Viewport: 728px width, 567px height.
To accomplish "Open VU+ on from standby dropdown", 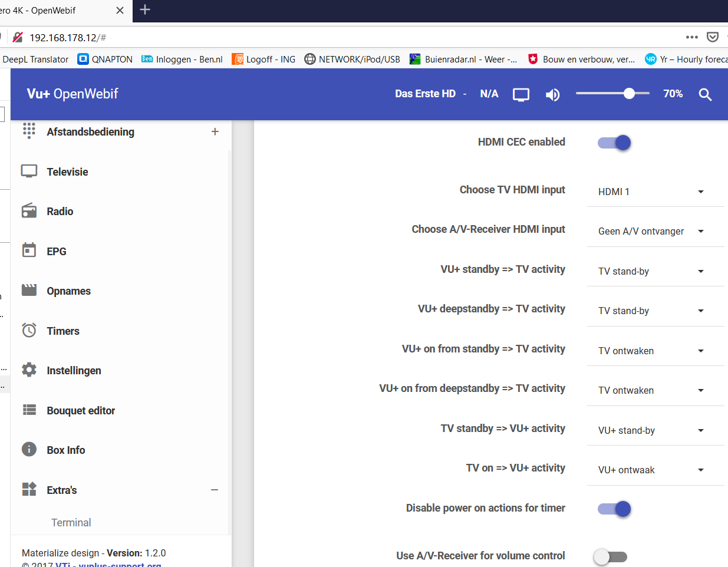I will (655, 351).
